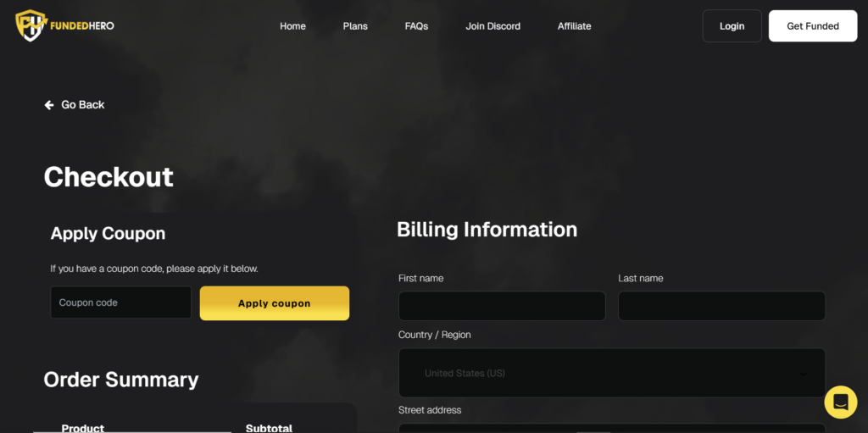Click the First name label

[x=420, y=279]
